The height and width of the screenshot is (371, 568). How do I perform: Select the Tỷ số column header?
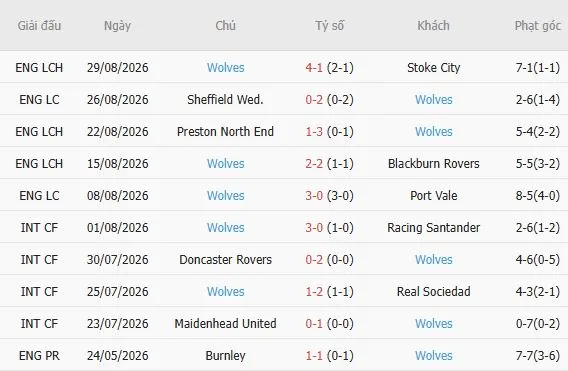(329, 25)
